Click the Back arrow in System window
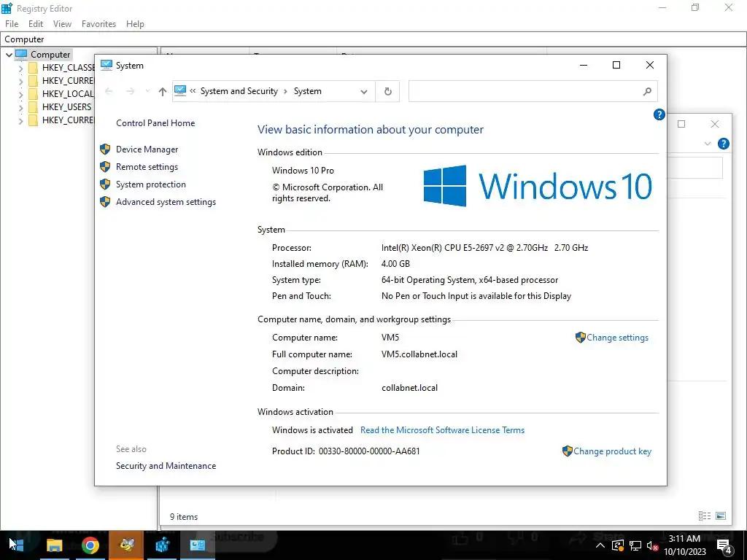This screenshot has width=747, height=560. pos(109,91)
